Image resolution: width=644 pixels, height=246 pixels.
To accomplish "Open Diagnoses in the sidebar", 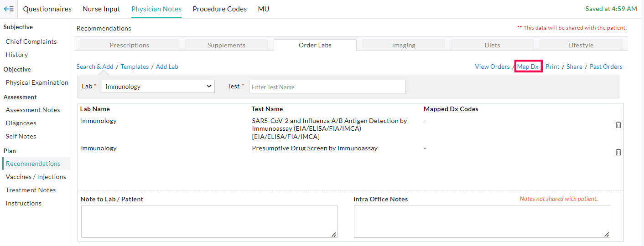I will click(x=21, y=123).
